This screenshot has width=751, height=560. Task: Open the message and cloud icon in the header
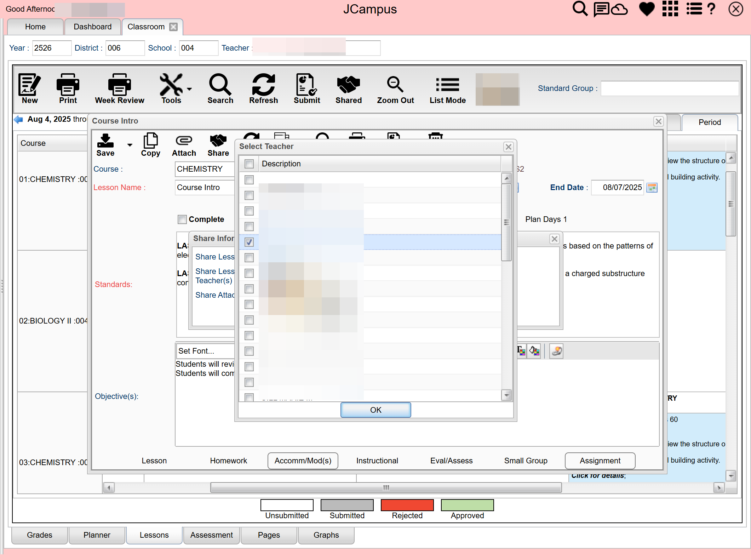pos(610,9)
